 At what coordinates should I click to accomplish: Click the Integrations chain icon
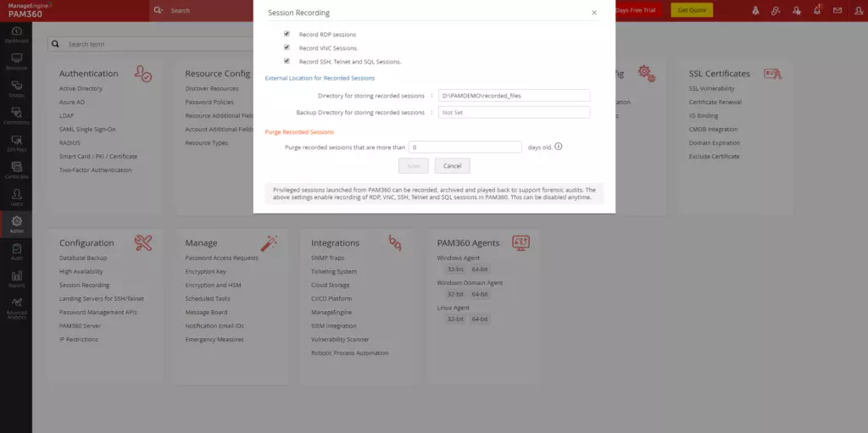click(395, 243)
